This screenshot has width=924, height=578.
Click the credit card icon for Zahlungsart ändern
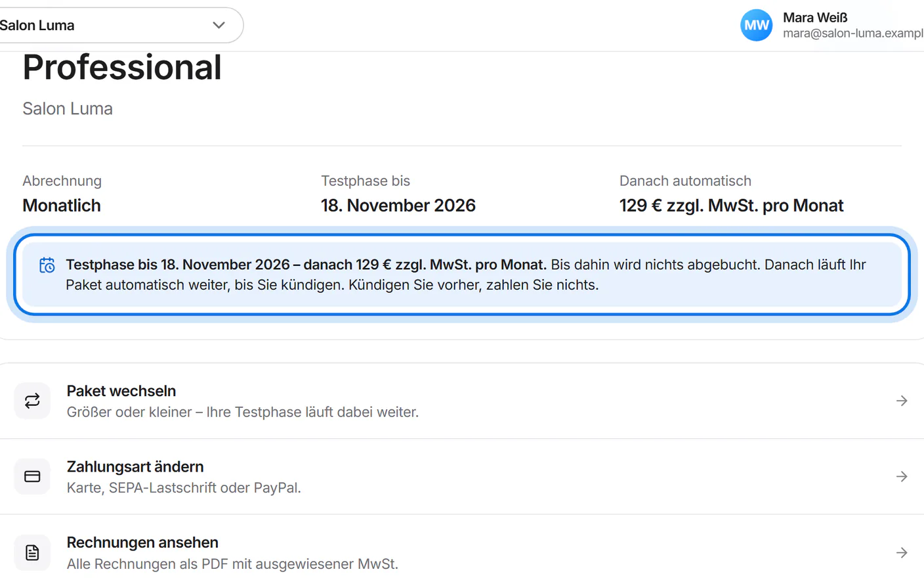(x=32, y=476)
